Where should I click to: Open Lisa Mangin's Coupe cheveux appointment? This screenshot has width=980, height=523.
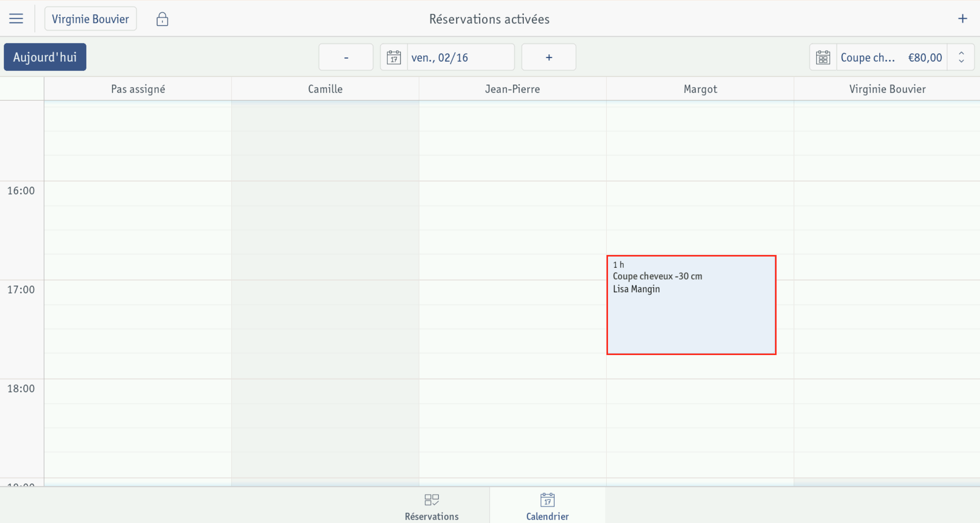[692, 305]
